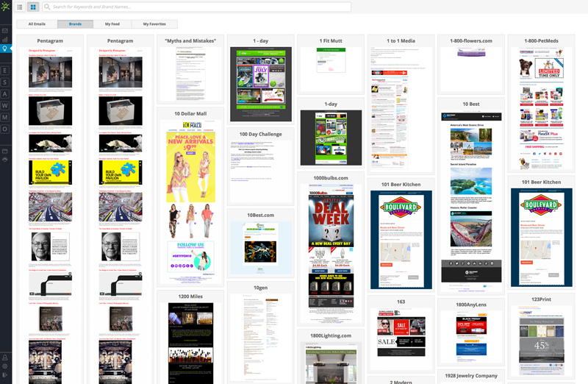Open the My Favorites tab
The width and height of the screenshot is (588, 384).
pyautogui.click(x=154, y=24)
